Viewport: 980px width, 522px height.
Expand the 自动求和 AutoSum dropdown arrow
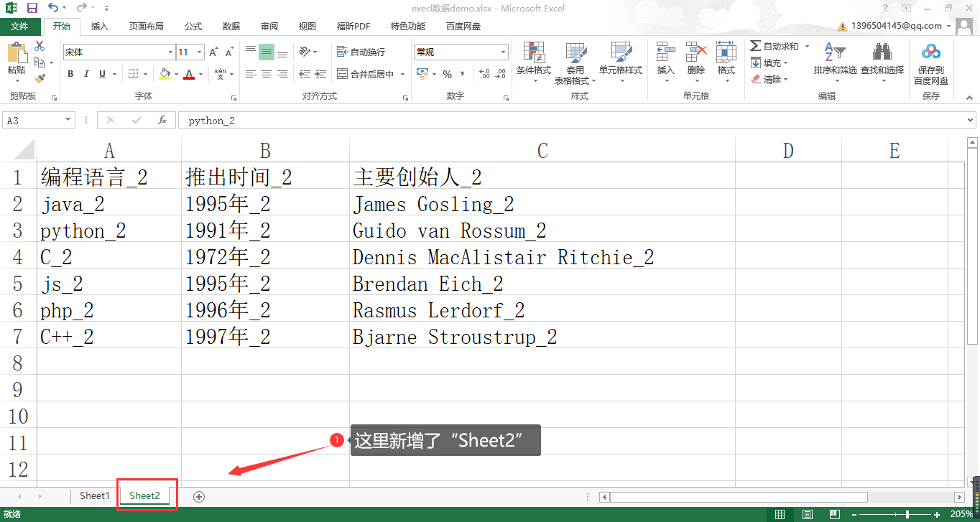(x=807, y=46)
